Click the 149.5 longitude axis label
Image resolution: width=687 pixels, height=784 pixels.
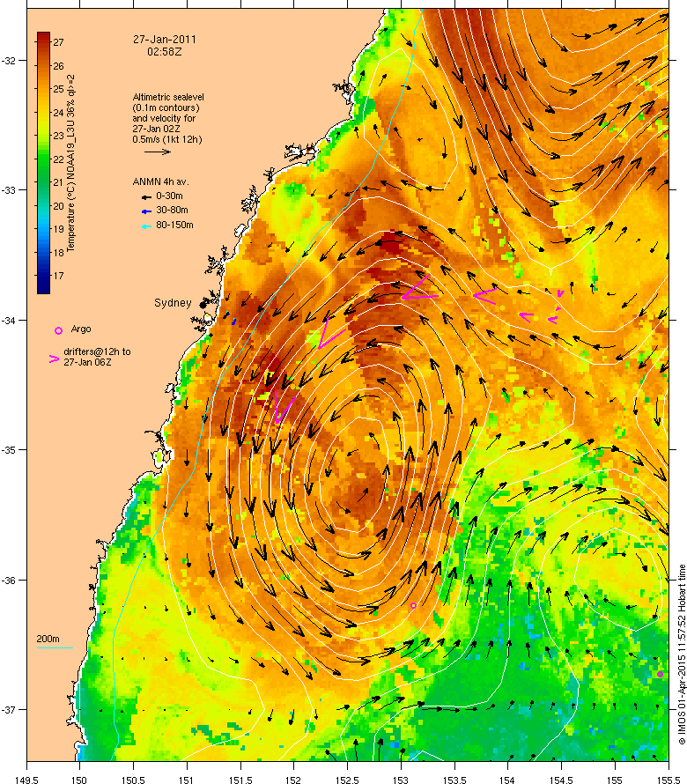coord(26,780)
